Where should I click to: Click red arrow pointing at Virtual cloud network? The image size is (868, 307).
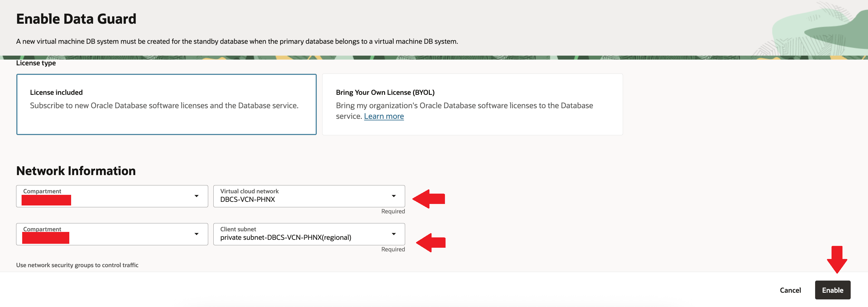point(429,199)
